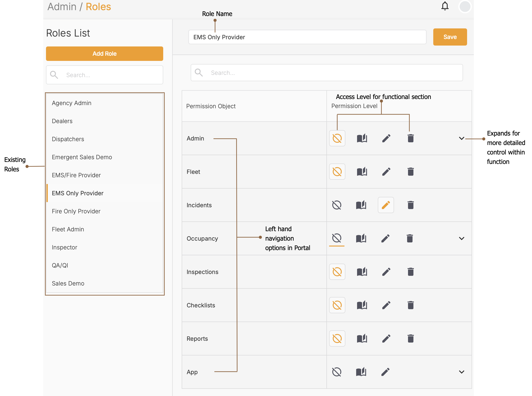Expand the Occupancy row chevron

461,239
